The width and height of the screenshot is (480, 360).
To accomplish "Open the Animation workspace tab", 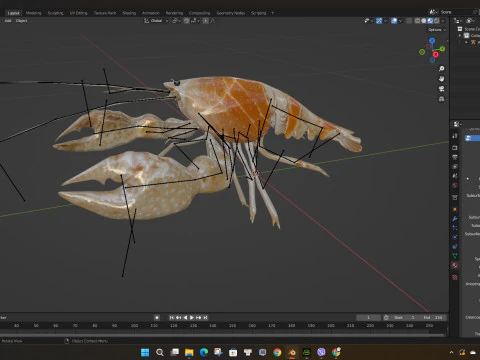I will [x=151, y=13].
